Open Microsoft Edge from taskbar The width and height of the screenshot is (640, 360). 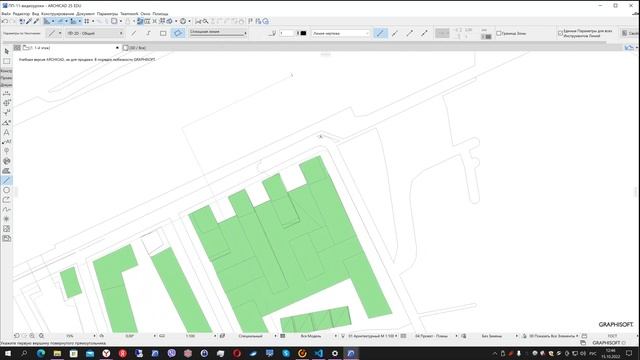pyautogui.click(x=41, y=353)
